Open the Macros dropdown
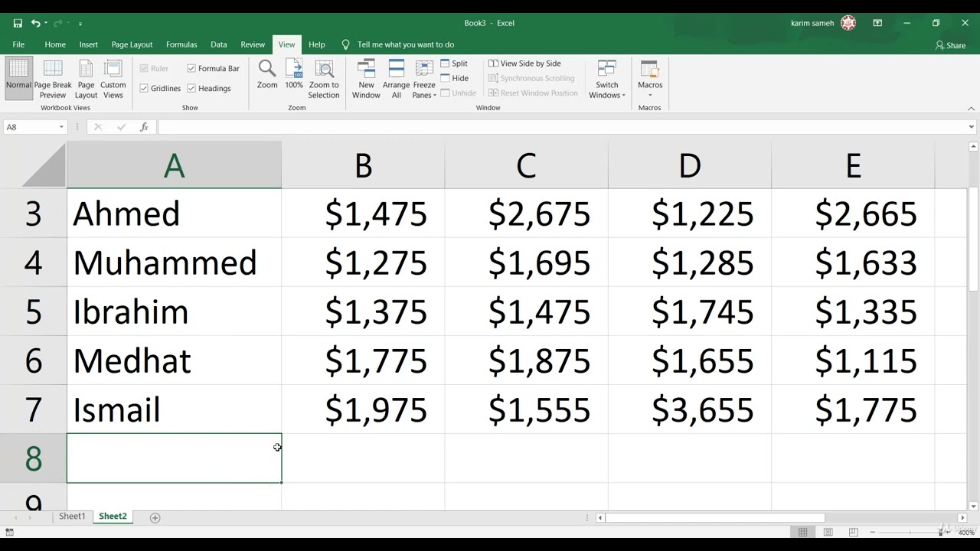 (x=650, y=80)
